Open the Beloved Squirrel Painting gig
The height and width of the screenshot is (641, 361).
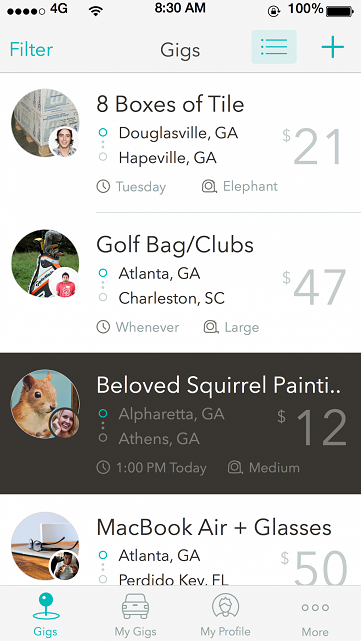[180, 423]
